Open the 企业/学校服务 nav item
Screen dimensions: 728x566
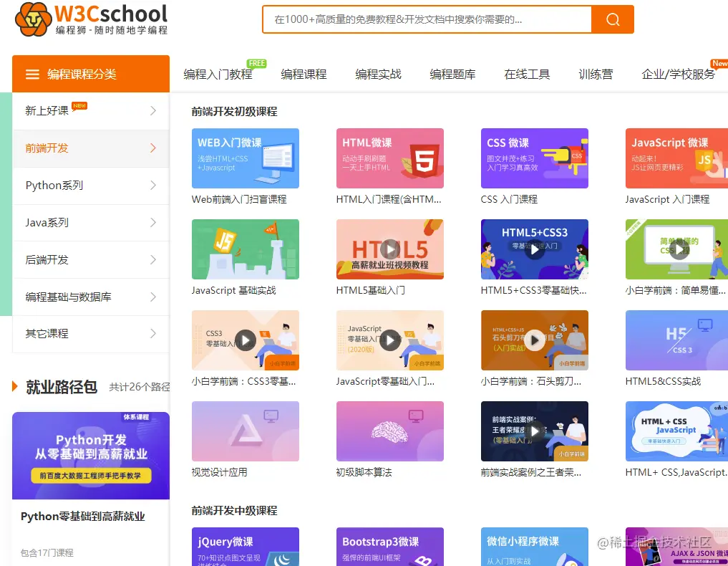[x=679, y=75]
